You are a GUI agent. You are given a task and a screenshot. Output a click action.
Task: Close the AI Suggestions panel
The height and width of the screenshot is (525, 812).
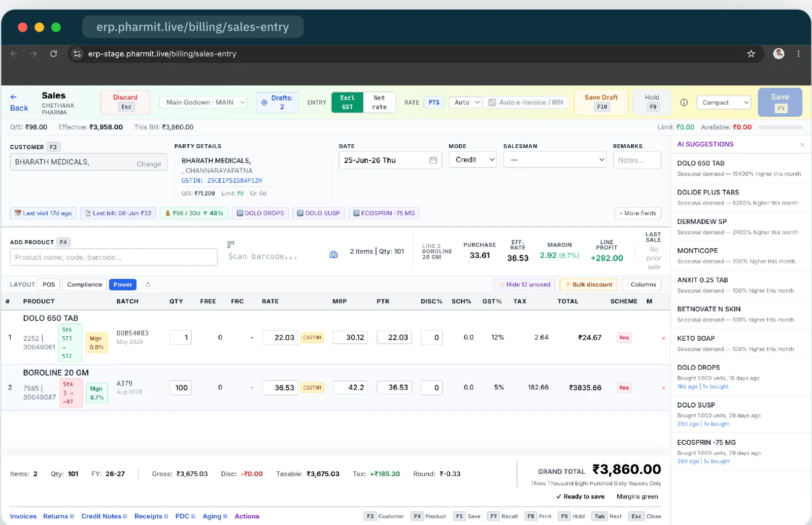point(802,145)
